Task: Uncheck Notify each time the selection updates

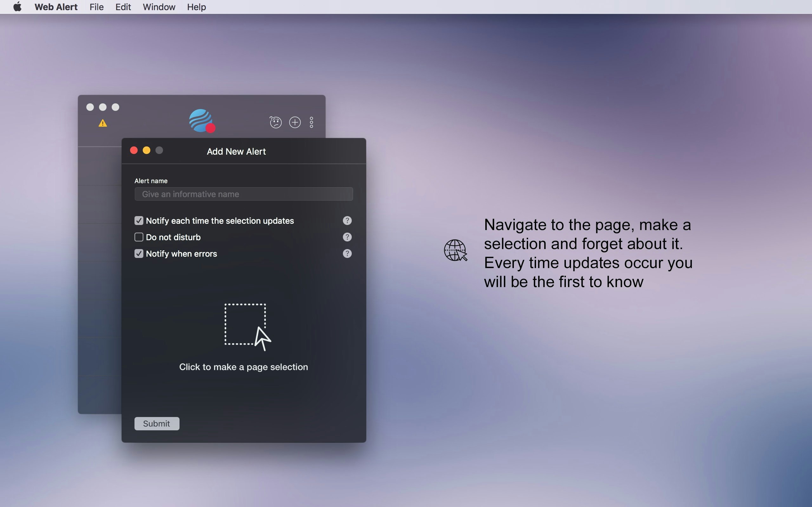Action: [139, 221]
